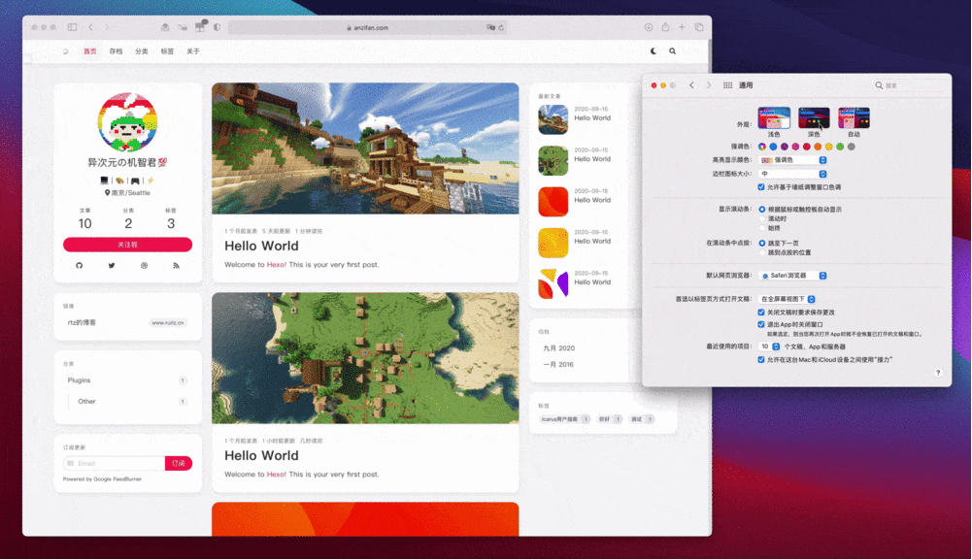The image size is (972, 560).
Task: Reload the anzifan.com page
Action: click(501, 27)
